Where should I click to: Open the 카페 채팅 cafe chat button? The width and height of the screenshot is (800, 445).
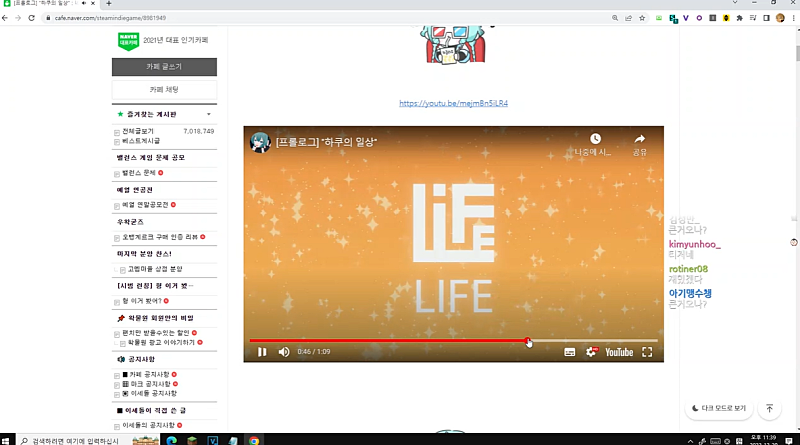(164, 90)
